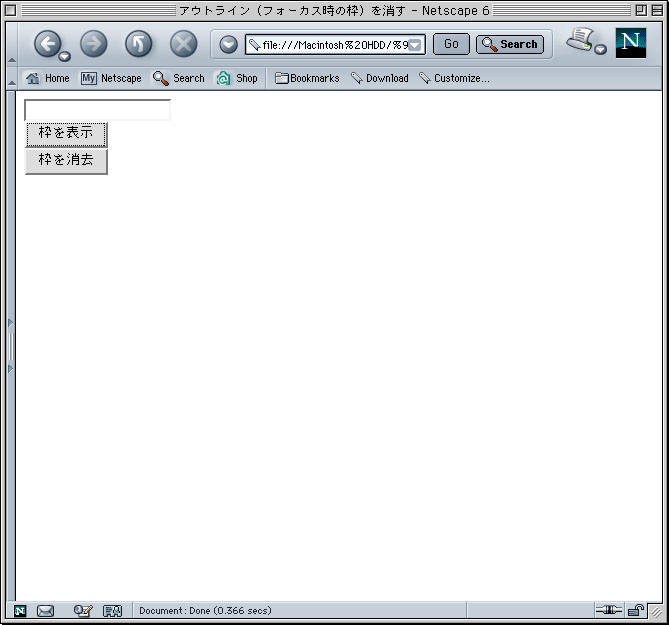The height and width of the screenshot is (625, 669).
Task: Go back with the Back arrow button
Action: pos(47,44)
